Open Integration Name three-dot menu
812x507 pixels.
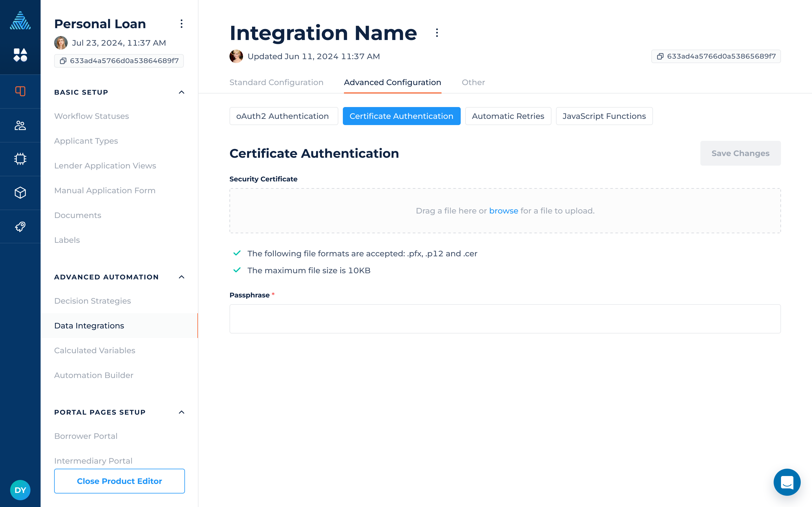point(436,33)
